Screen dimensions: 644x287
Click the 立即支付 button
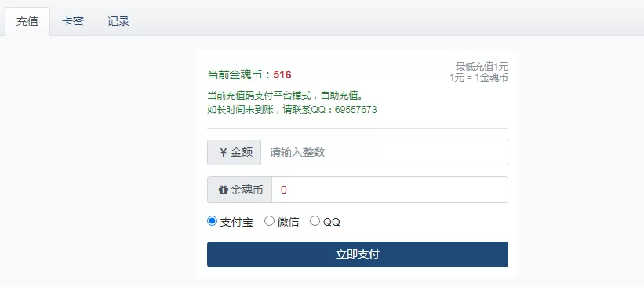click(x=358, y=255)
